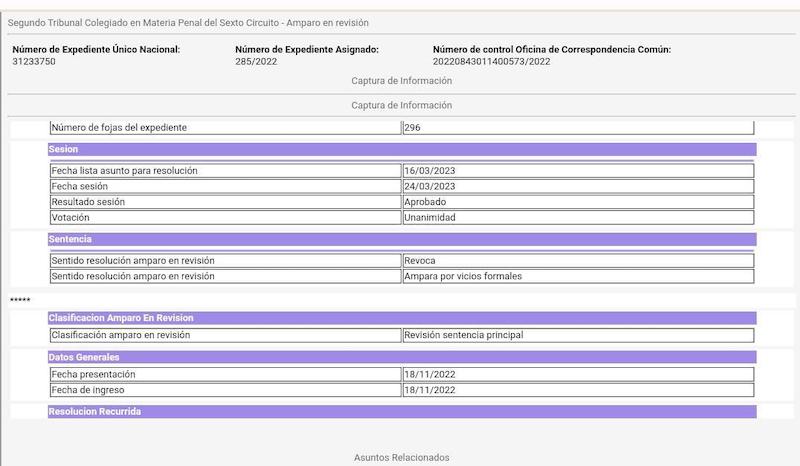Open the Asuntos Relacionados section
This screenshot has width=800, height=466.
pos(401,457)
